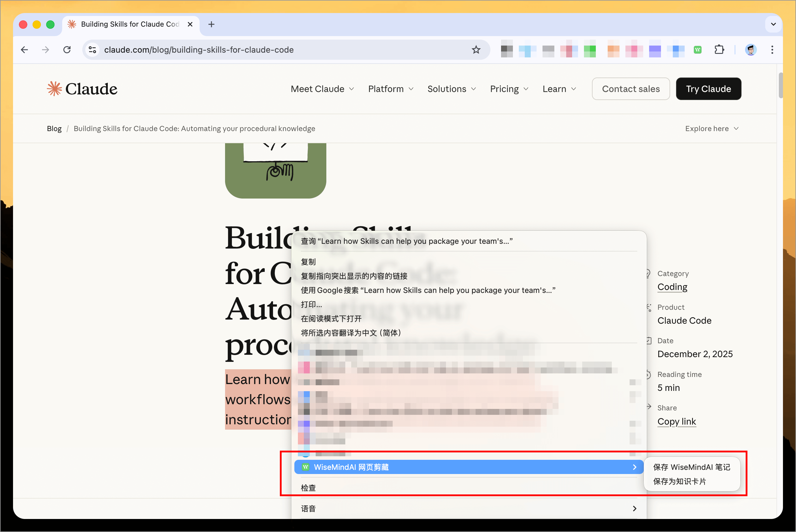
Task: Expand the Meet Claude menu
Action: tap(322, 89)
